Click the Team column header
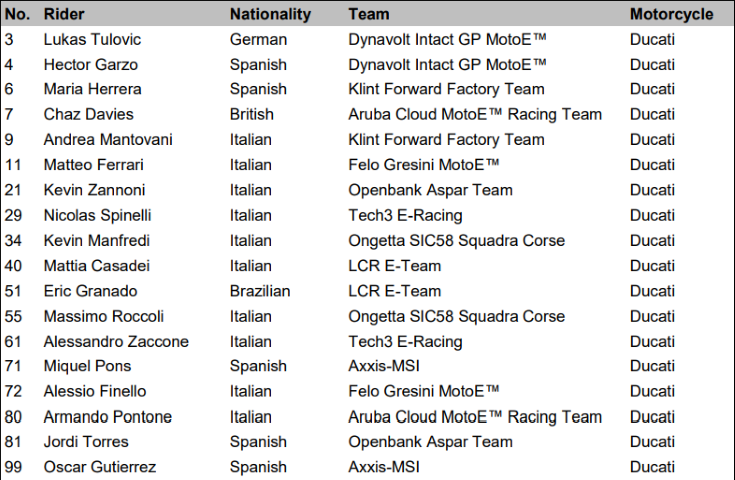Screen dimensions: 735x480 tap(368, 14)
